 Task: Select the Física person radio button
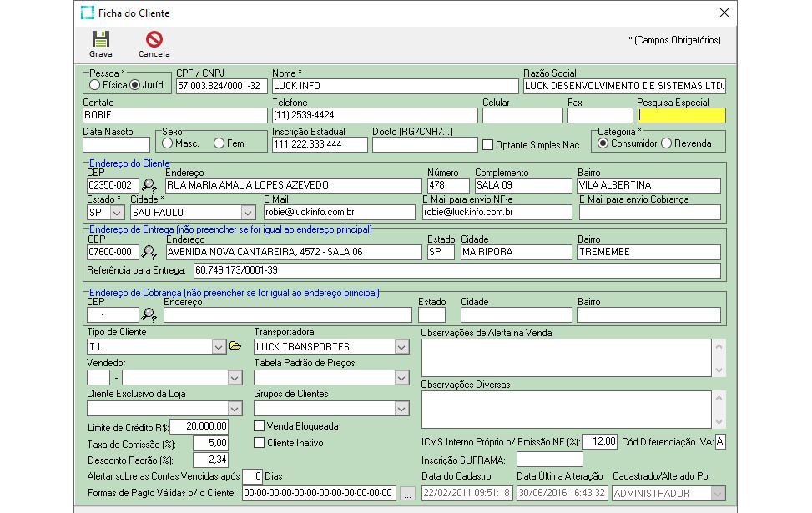pyautogui.click(x=94, y=85)
